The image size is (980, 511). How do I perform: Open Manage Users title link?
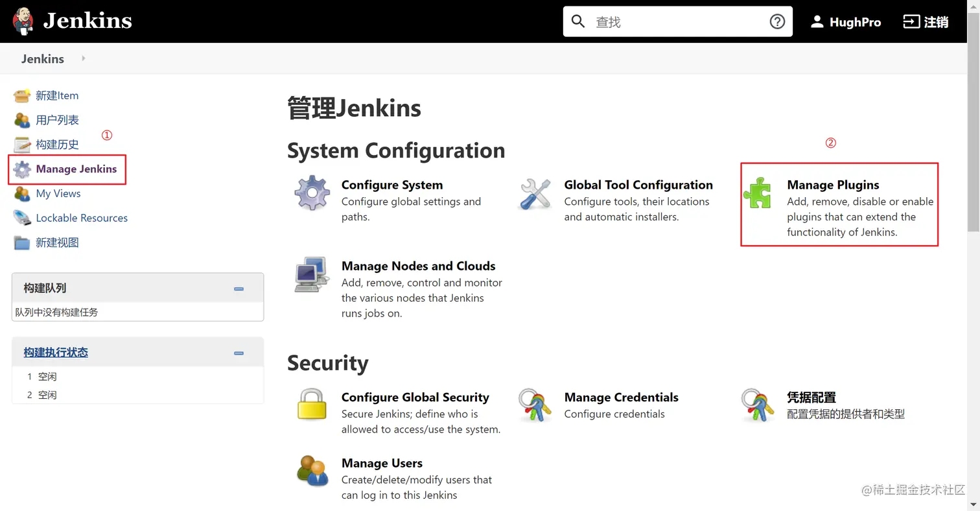pyautogui.click(x=382, y=463)
